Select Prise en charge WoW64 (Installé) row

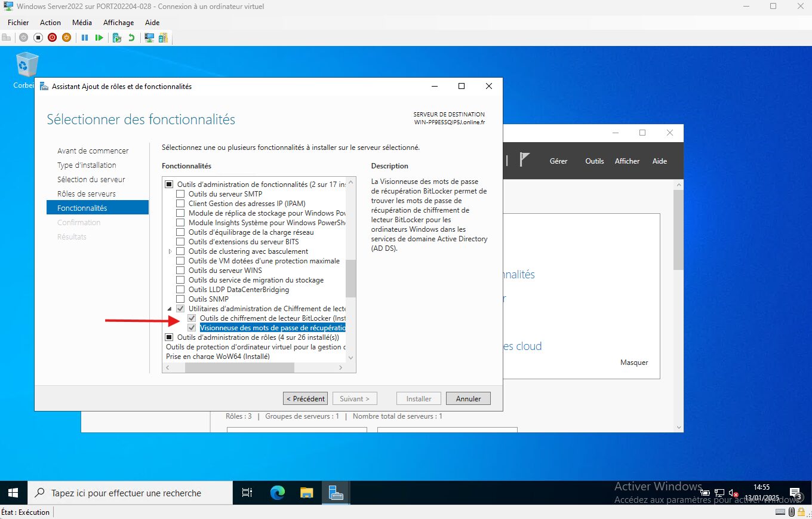coord(218,357)
